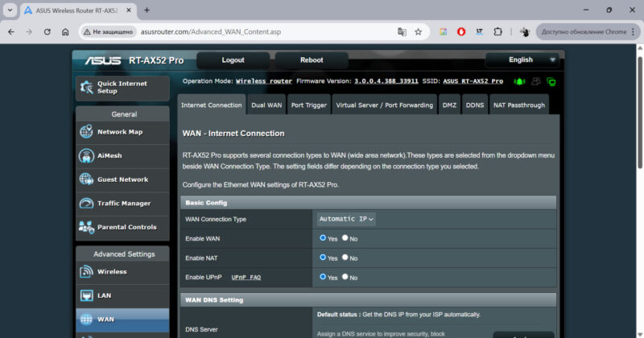Select the ASUS Wireless Router browser tab
Screen dimensions: 644x338
point(76,10)
